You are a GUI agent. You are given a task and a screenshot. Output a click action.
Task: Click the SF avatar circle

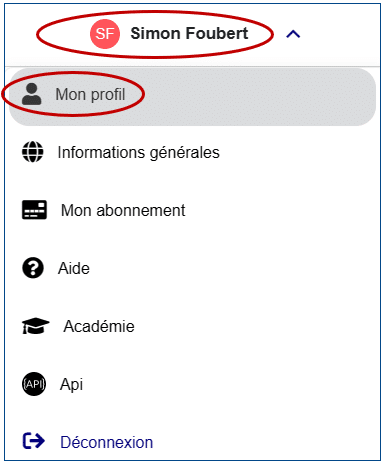(105, 34)
